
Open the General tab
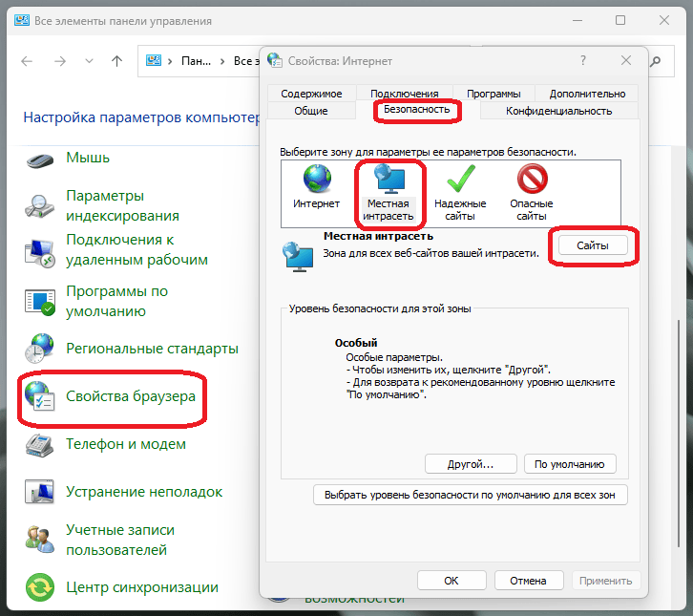310,111
